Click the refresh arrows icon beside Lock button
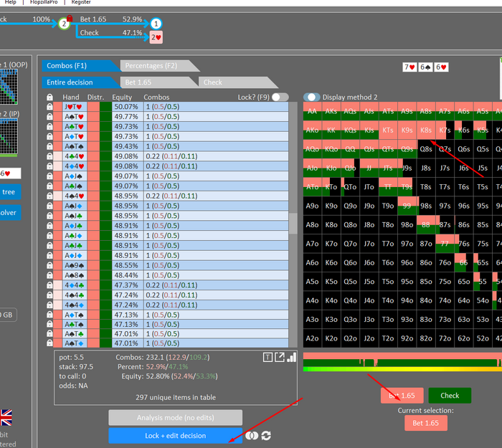502x448 pixels. pos(266,436)
